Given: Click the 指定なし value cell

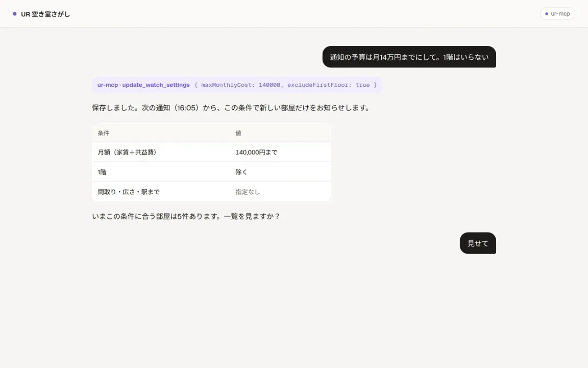Looking at the screenshot, I should coord(248,192).
